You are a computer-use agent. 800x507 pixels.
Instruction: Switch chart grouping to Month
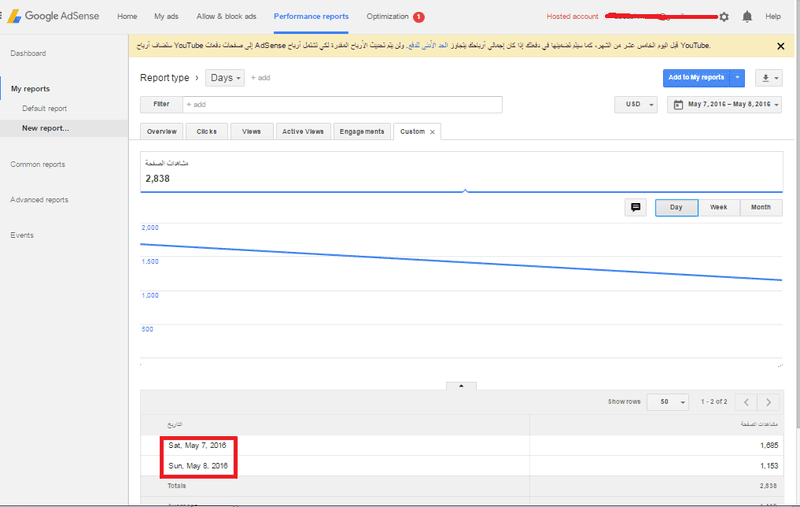(760, 207)
